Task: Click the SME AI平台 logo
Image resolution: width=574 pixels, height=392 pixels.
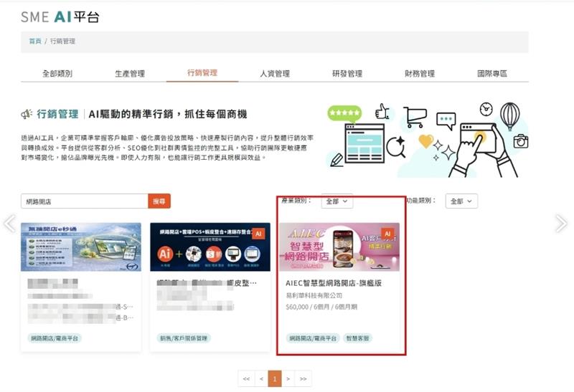Action: pos(60,16)
